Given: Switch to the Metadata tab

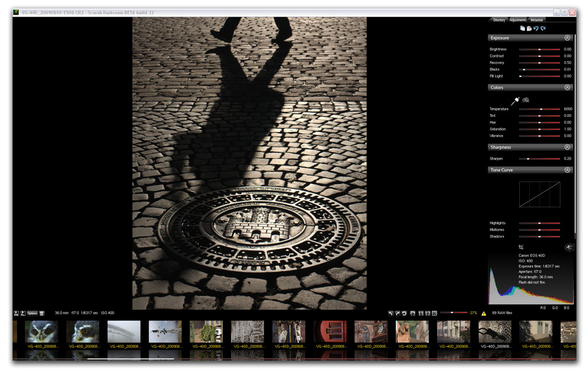Looking at the screenshot, I should (537, 20).
